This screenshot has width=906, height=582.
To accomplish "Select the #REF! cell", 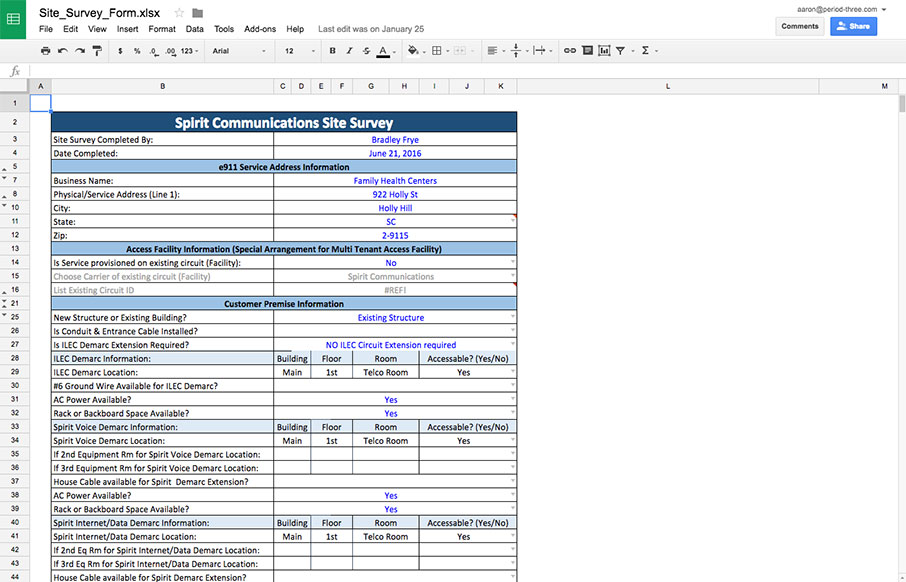I will point(395,290).
